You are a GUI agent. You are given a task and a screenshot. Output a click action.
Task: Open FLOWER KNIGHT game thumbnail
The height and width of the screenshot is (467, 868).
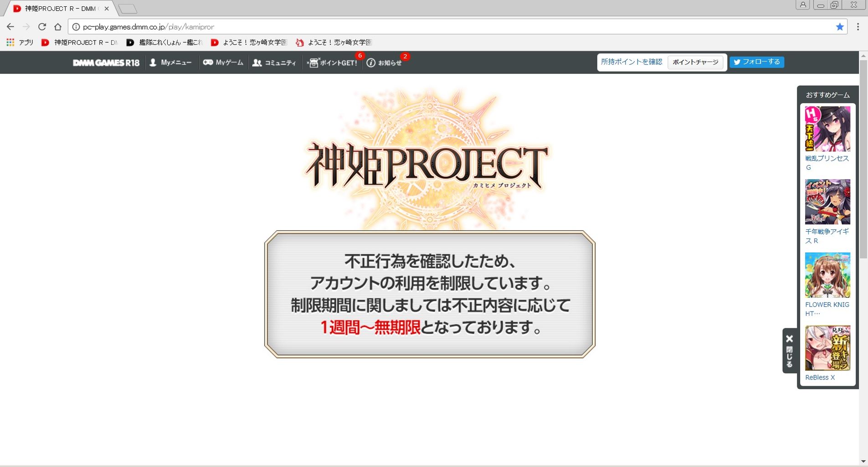click(x=827, y=275)
